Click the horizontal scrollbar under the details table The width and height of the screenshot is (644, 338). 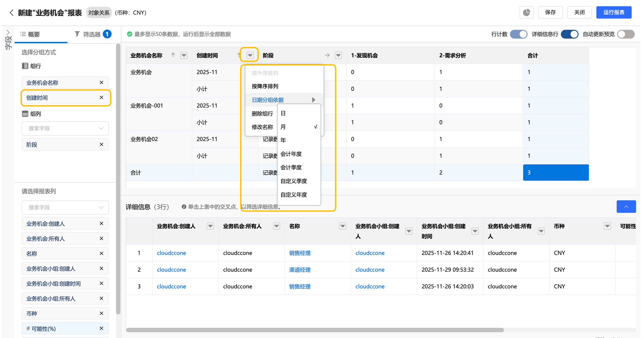(x=315, y=330)
